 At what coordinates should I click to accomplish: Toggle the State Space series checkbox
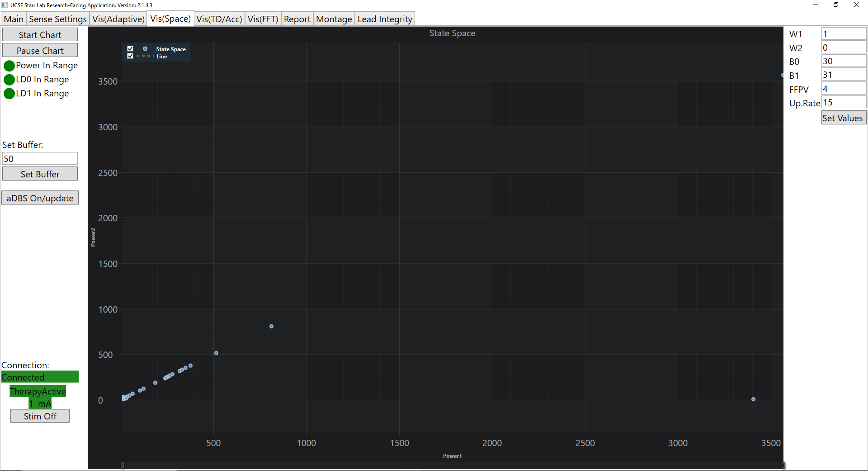coord(130,49)
